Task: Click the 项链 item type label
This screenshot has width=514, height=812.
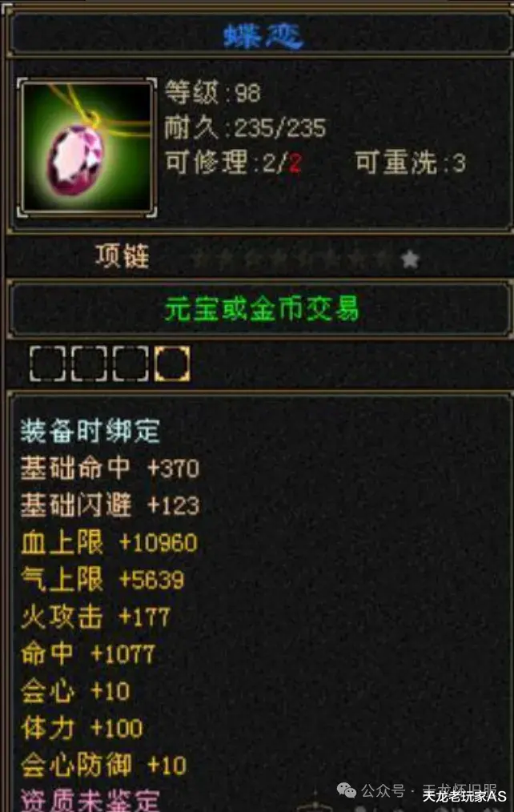Action: (x=122, y=256)
